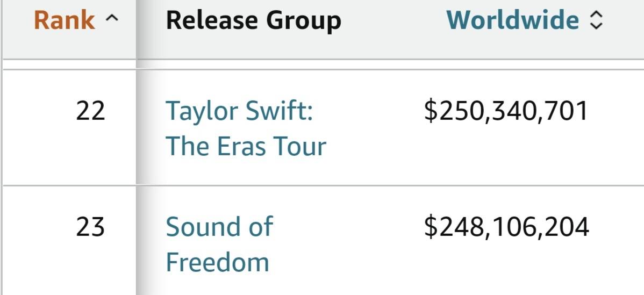644x295 pixels.
Task: Click rank number 22 cell
Action: [90, 111]
